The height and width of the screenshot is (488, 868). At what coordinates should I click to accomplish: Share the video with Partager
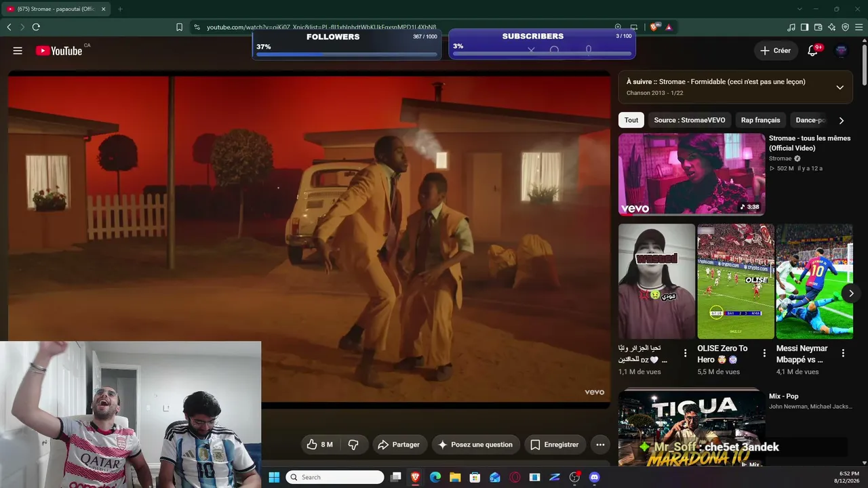tap(399, 445)
